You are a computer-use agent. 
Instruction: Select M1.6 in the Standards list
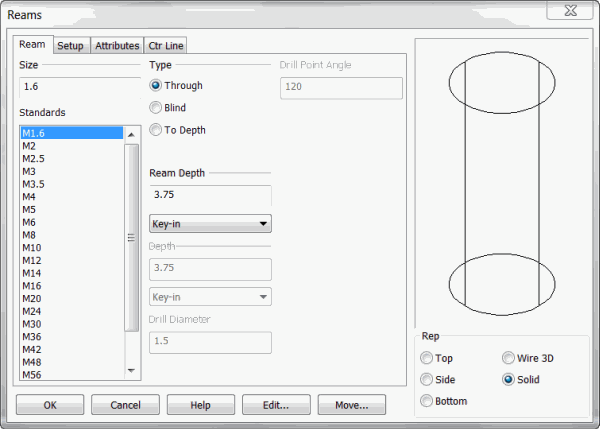pyautogui.click(x=72, y=133)
